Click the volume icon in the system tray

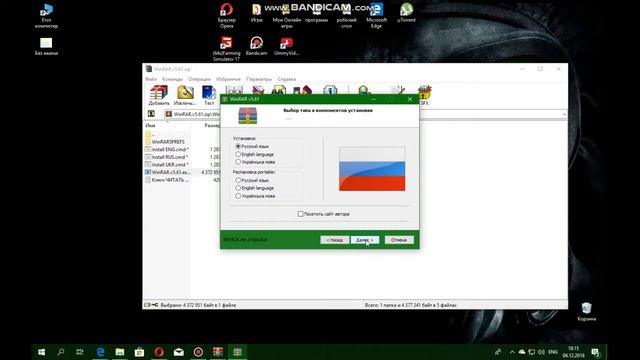541,352
